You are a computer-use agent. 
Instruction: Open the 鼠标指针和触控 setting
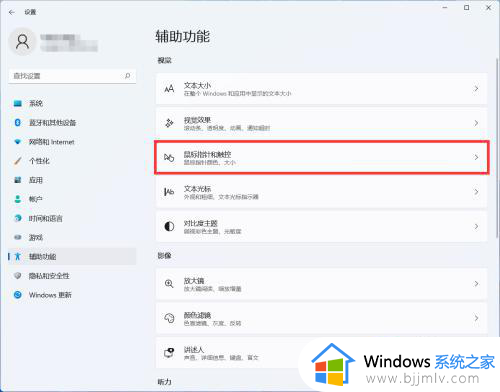(x=322, y=157)
